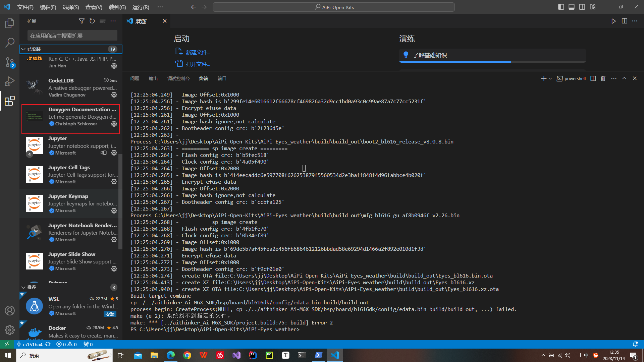Install the WSL extension
Viewport: 644px width, 362px height.
click(110, 314)
